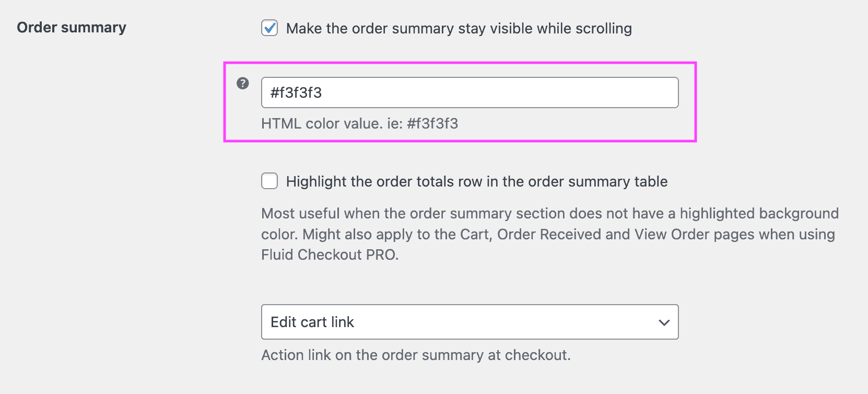Image resolution: width=868 pixels, height=394 pixels.
Task: Check the order totals highlight checkbox
Action: coord(269,181)
